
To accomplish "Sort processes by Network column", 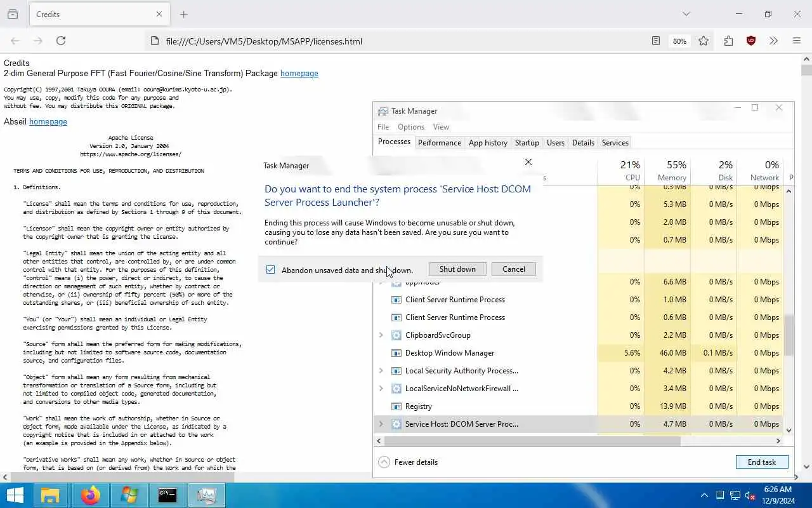I will pyautogui.click(x=760, y=170).
